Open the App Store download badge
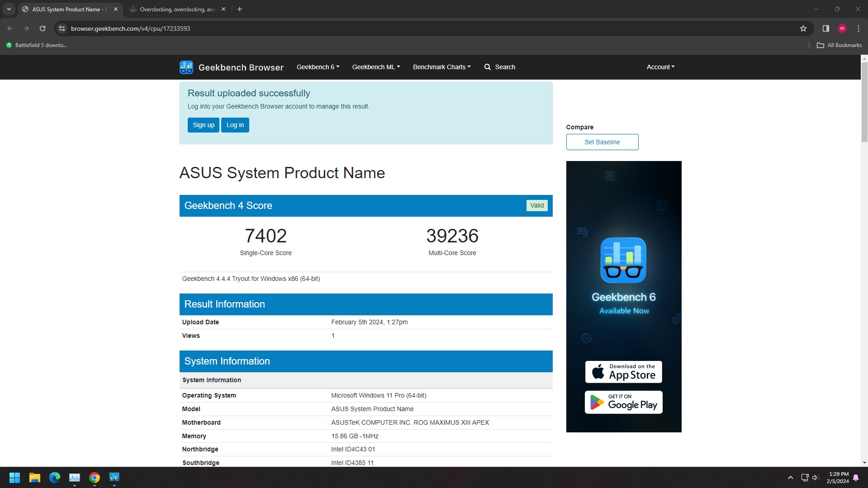Image resolution: width=868 pixels, height=488 pixels. (x=624, y=372)
